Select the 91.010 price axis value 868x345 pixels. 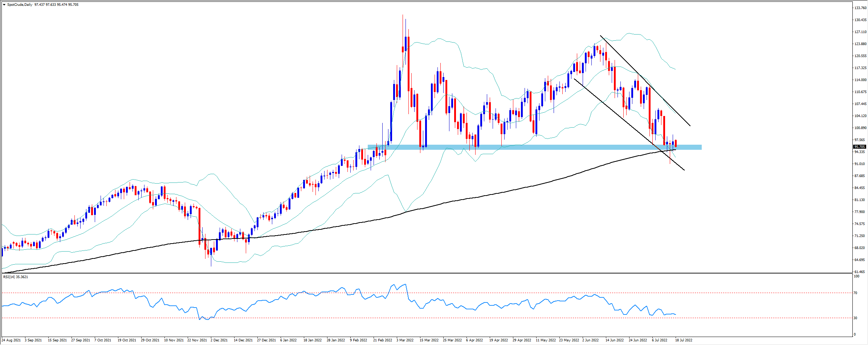[859, 164]
